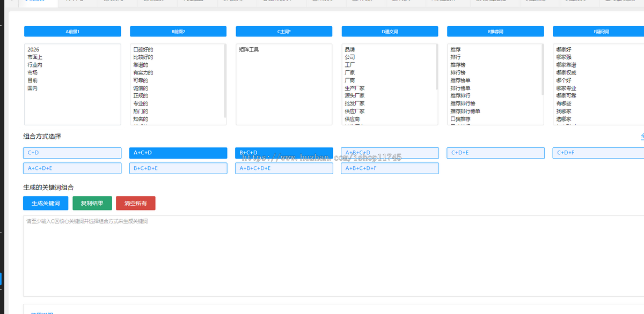This screenshot has width=644, height=314.
Task: Toggle the A+B+C+D+E combination option
Action: pyautogui.click(x=284, y=168)
